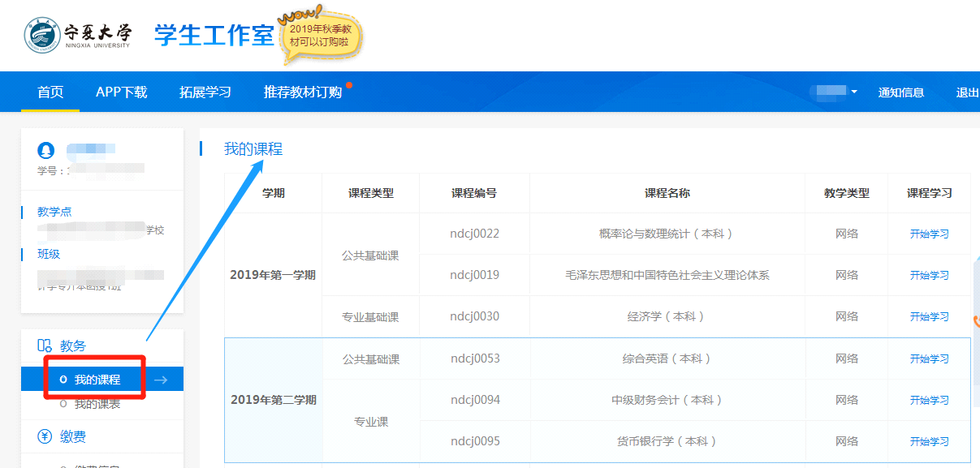The width and height of the screenshot is (980, 468).
Task: Click 退出 to log out
Action: [x=967, y=92]
